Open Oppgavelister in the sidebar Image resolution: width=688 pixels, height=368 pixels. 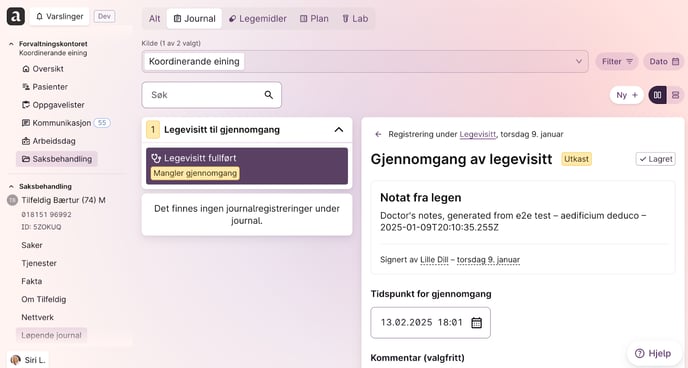pyautogui.click(x=53, y=105)
